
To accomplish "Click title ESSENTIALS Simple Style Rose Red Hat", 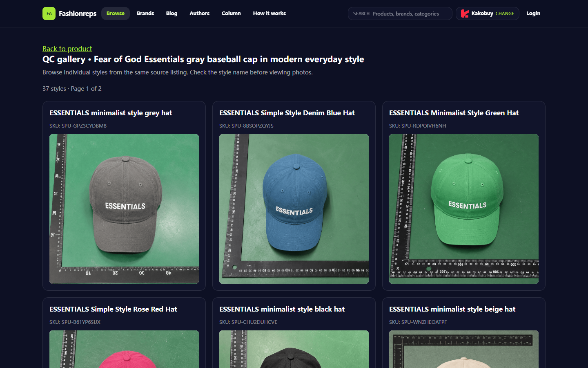I will pyautogui.click(x=113, y=309).
